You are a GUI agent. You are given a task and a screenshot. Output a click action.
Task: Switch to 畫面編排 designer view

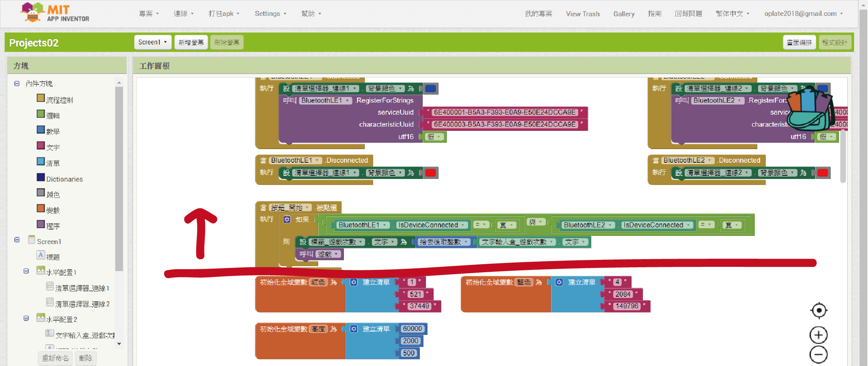pyautogui.click(x=799, y=42)
